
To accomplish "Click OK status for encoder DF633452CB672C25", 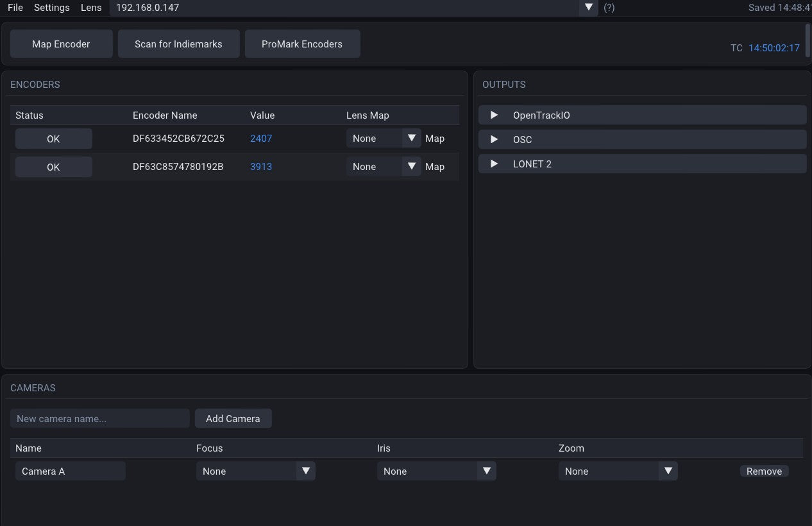I will click(x=53, y=139).
